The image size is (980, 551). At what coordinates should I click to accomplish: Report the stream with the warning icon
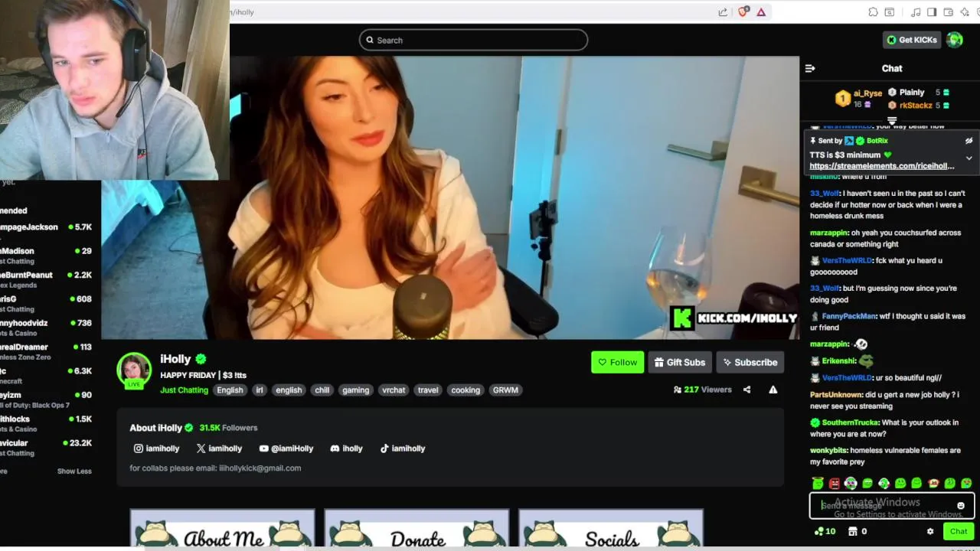pos(773,390)
